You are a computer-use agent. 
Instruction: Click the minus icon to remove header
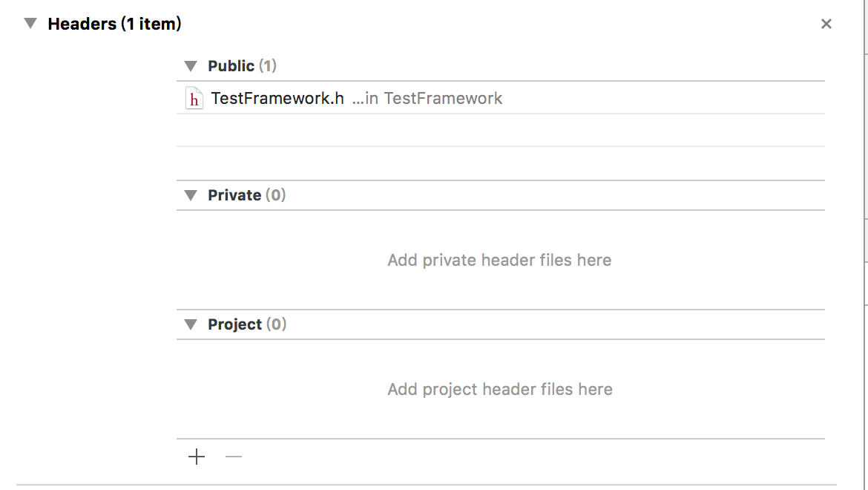coord(234,457)
